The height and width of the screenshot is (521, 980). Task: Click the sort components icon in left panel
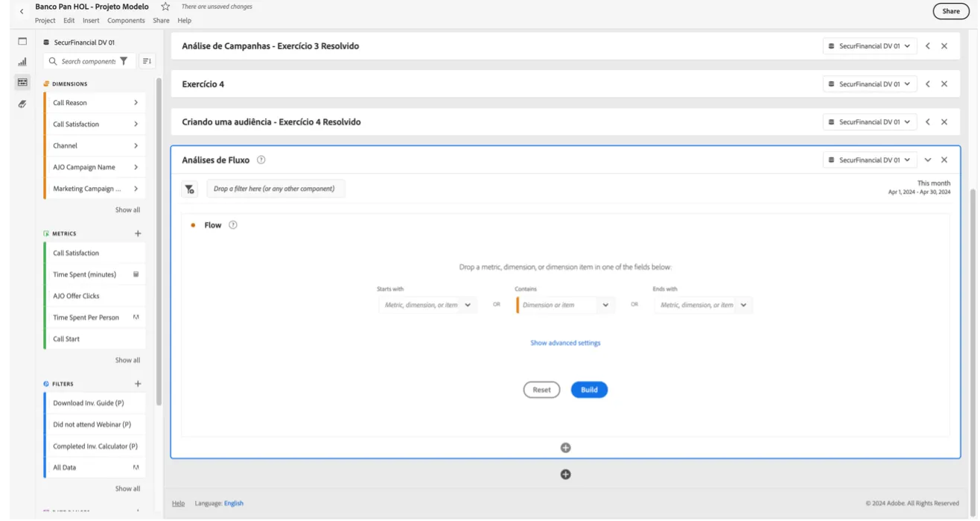pos(147,61)
